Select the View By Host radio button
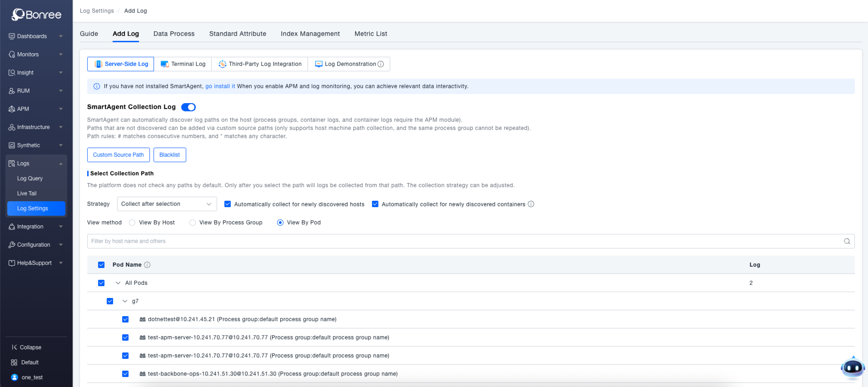Screen dimensions: 868x387 tap(132, 223)
